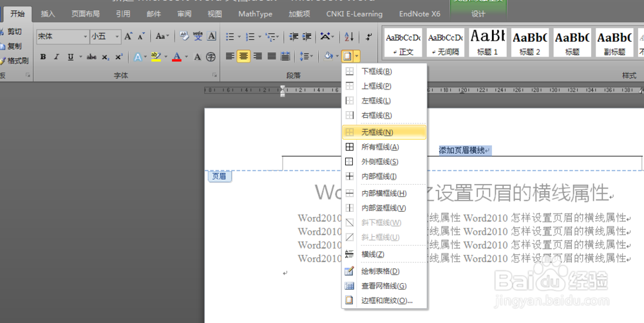Toggle Bold formatting
This screenshot has width=644, height=323.
click(x=43, y=57)
